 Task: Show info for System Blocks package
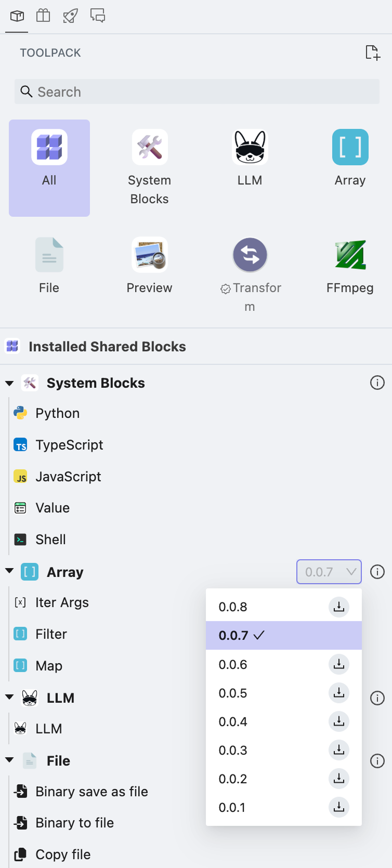(x=377, y=383)
